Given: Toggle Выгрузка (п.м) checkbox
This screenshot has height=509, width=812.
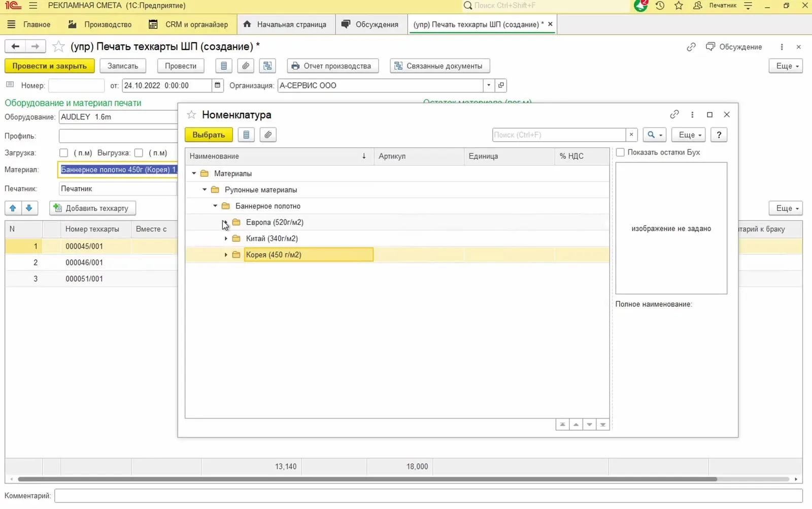Looking at the screenshot, I should [139, 153].
